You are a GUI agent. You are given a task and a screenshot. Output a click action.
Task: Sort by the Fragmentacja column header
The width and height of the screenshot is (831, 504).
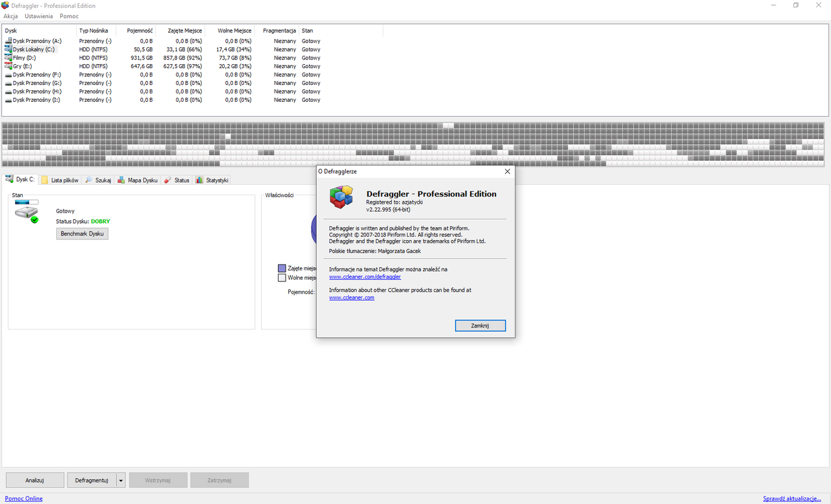click(x=277, y=30)
